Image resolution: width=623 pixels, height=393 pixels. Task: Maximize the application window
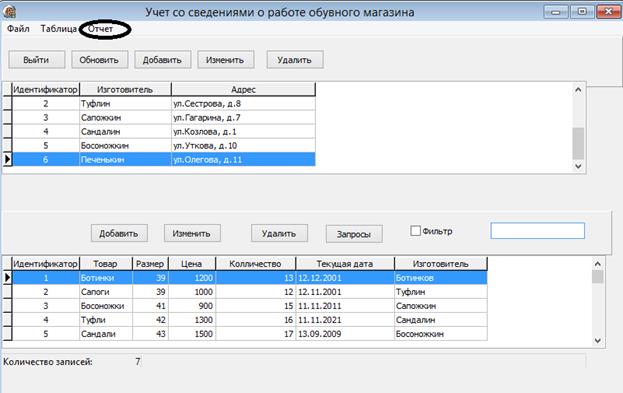(582, 12)
